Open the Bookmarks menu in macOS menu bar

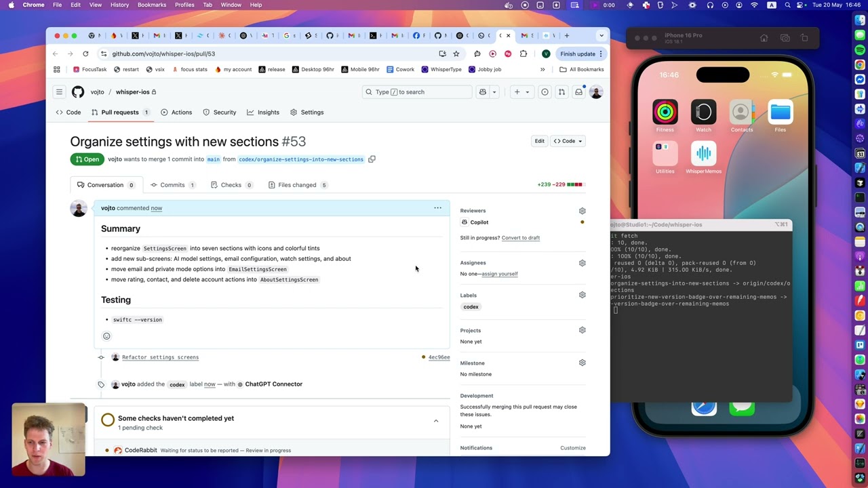coord(152,5)
